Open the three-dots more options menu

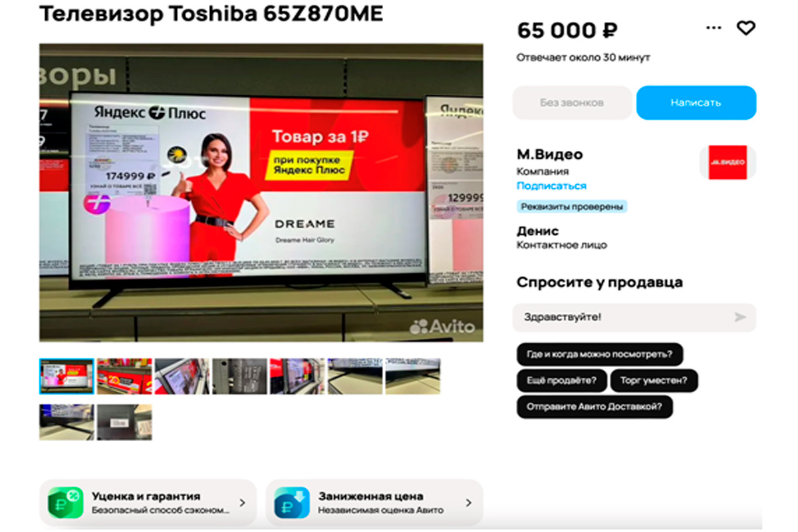coord(714,28)
